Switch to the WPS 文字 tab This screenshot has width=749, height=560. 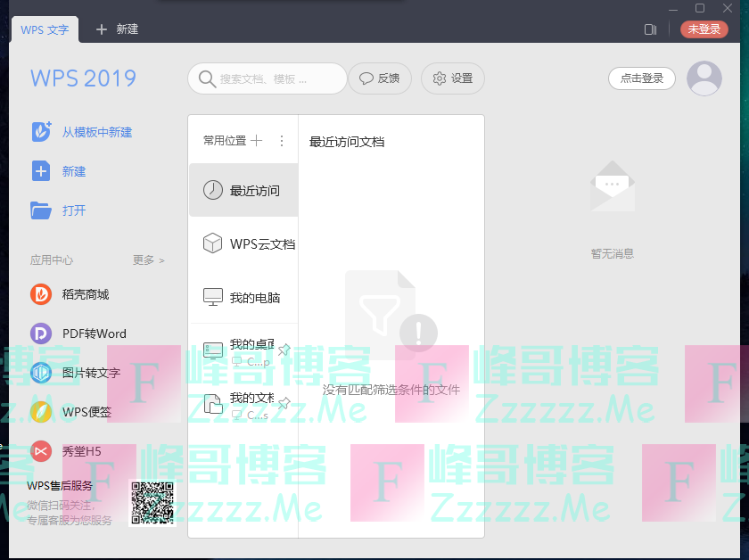45,29
